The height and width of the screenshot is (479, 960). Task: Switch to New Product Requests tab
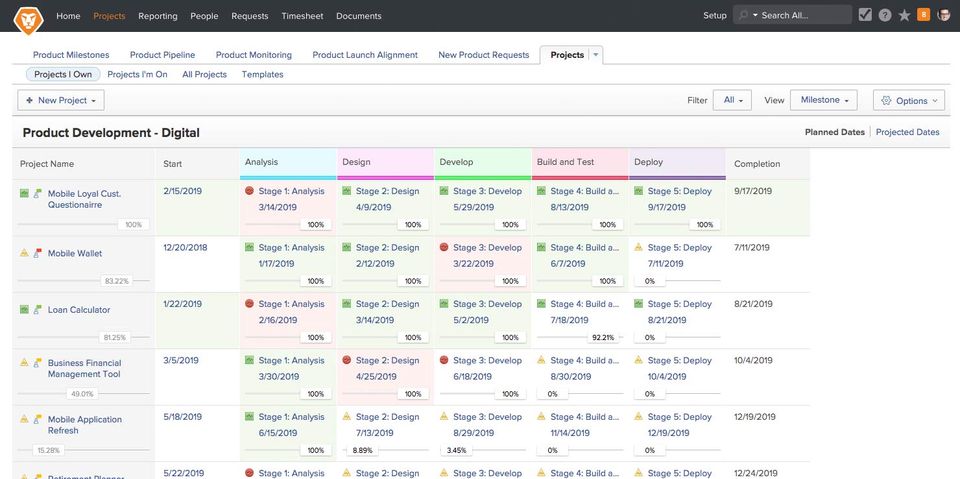click(x=484, y=55)
